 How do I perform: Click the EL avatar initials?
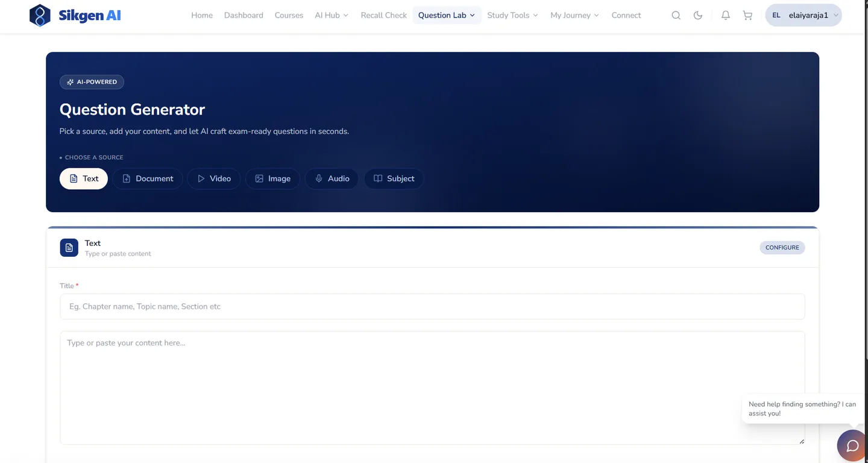776,16
